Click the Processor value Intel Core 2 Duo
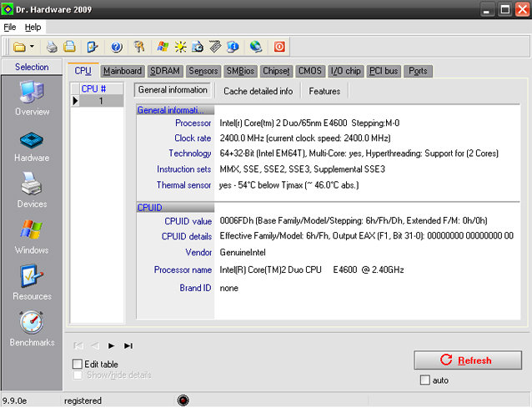Viewport: 532px width, 408px height. pos(309,123)
